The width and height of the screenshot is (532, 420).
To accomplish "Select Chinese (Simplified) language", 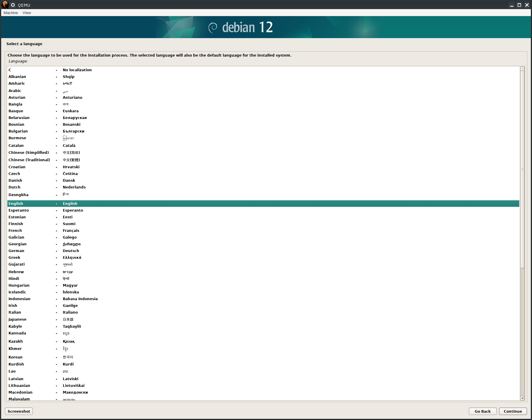I will pyautogui.click(x=263, y=152).
